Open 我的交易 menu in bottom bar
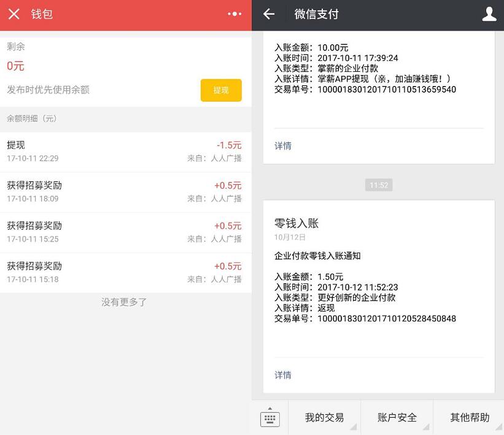Screen dimensions: 504x435 (x=324, y=418)
